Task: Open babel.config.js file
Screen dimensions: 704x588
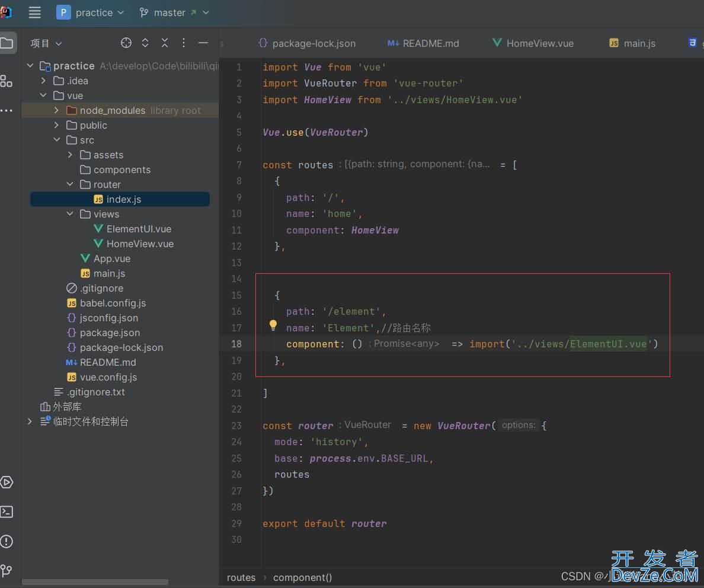Action: (x=107, y=303)
